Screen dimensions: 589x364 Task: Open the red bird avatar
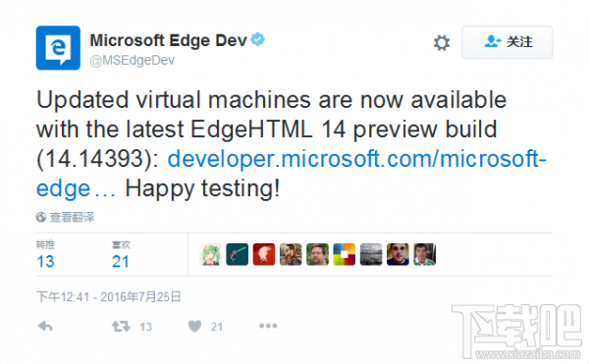(264, 254)
